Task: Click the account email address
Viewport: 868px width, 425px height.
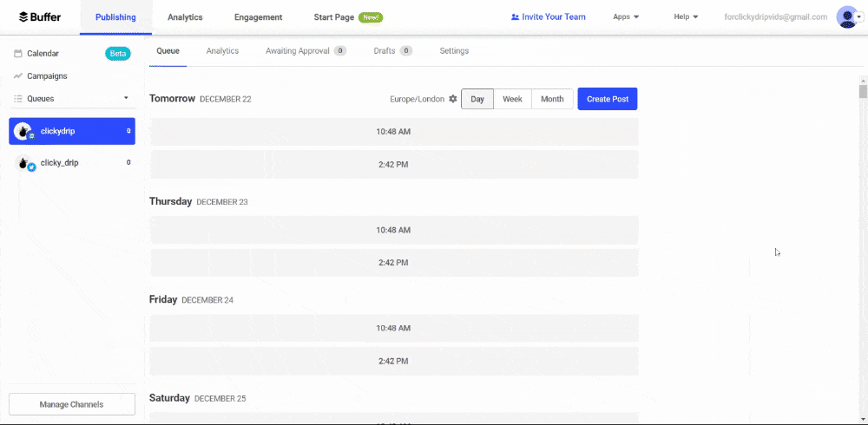Action: click(x=775, y=17)
